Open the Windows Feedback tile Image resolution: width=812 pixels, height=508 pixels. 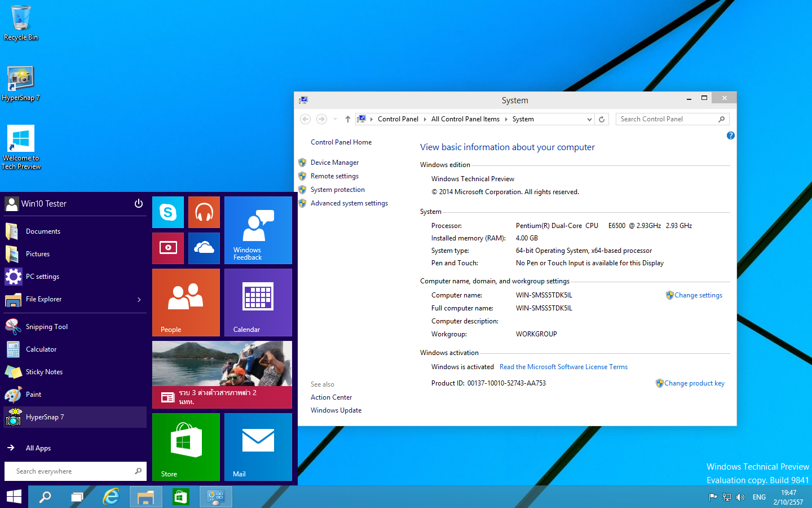(x=258, y=230)
